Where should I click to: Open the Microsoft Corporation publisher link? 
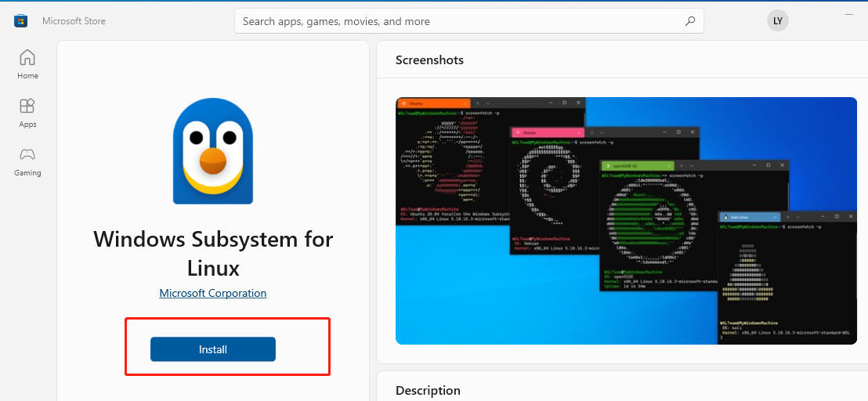pyautogui.click(x=213, y=293)
